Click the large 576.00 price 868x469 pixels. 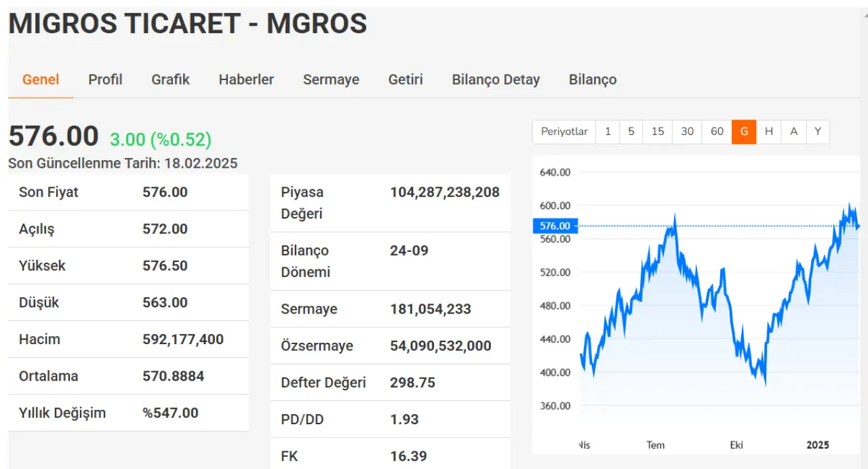(x=54, y=136)
